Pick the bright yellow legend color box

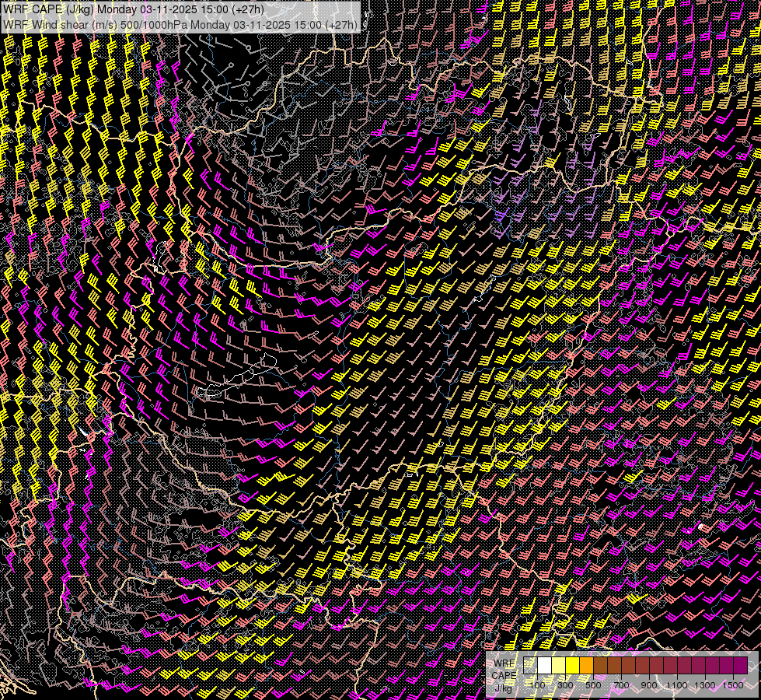click(573, 665)
